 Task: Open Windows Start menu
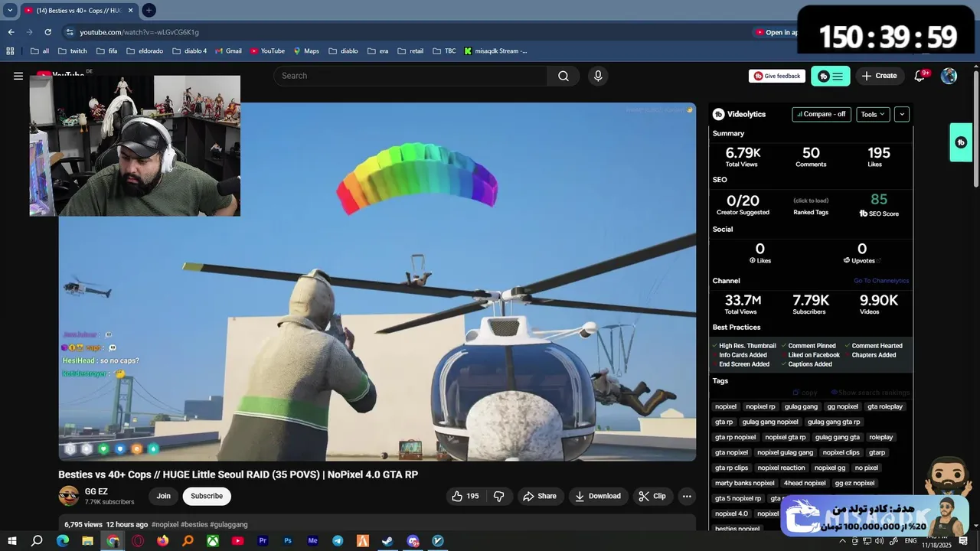(11, 540)
